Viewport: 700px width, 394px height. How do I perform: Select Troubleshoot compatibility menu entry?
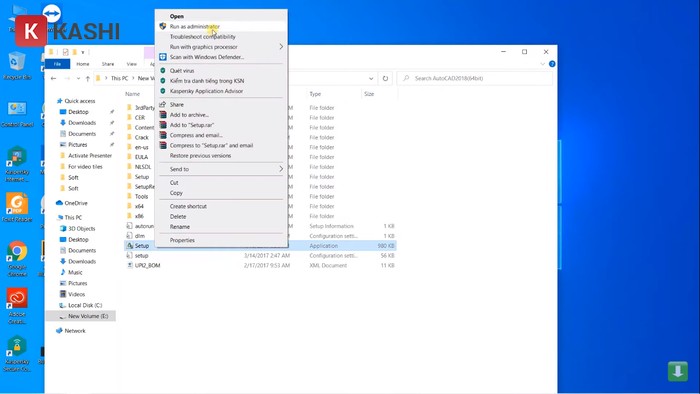(221, 37)
